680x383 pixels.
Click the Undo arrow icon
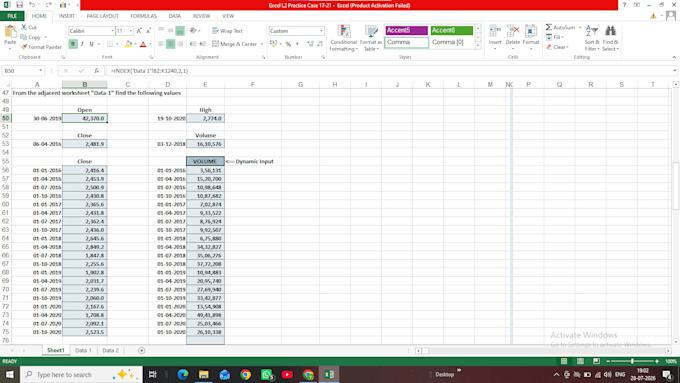(32, 5)
